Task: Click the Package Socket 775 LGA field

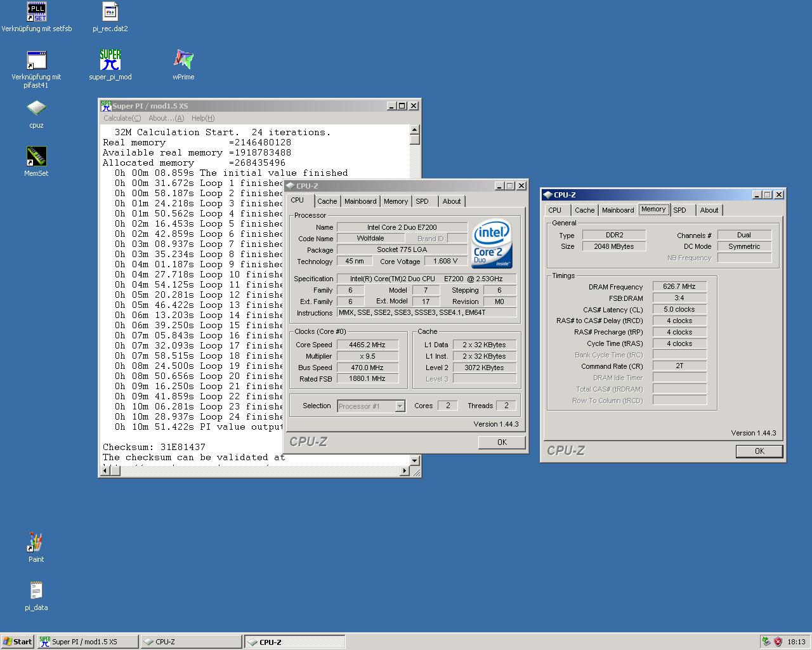Action: click(402, 250)
